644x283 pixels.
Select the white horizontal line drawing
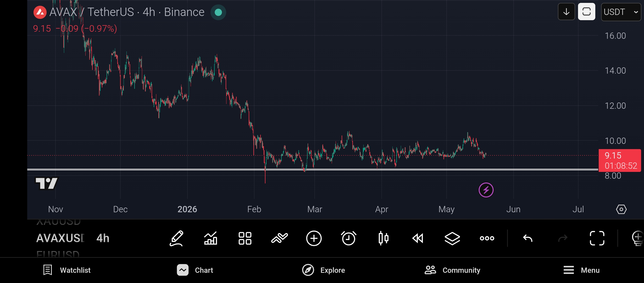coord(313,170)
